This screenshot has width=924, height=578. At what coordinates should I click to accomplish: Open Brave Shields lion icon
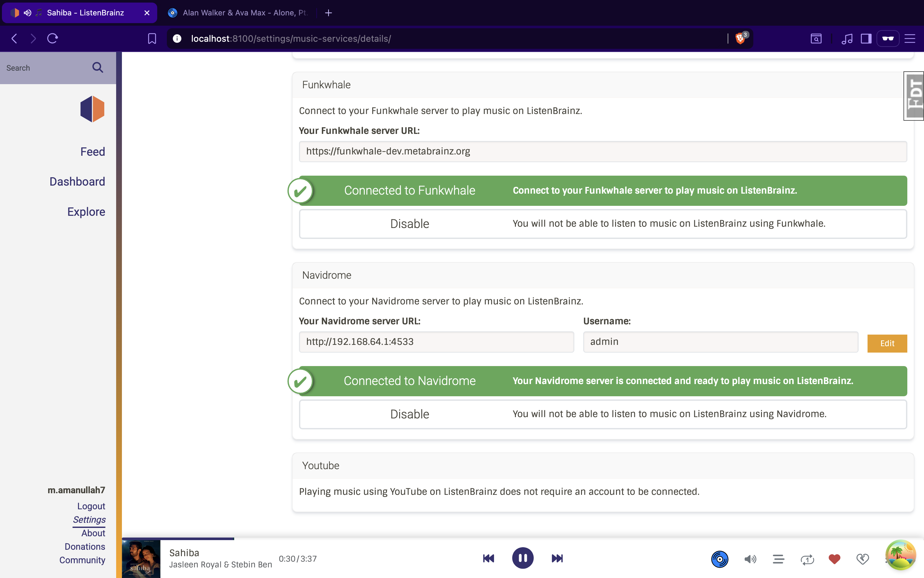(740, 39)
